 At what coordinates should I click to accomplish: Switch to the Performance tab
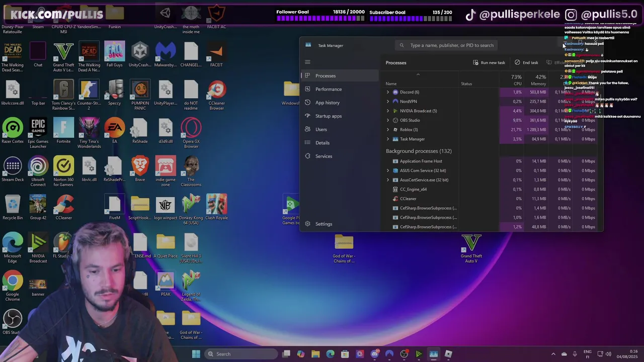point(340,89)
